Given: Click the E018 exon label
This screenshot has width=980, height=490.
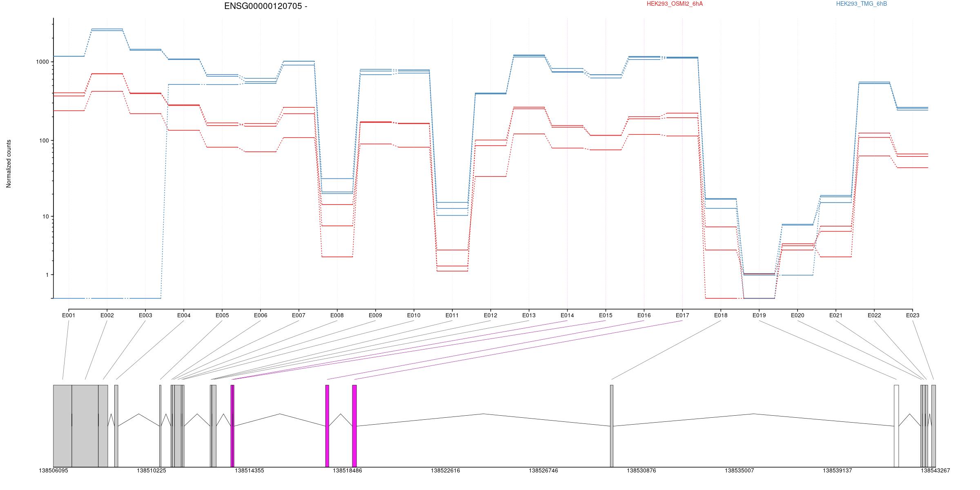Looking at the screenshot, I should 721,315.
